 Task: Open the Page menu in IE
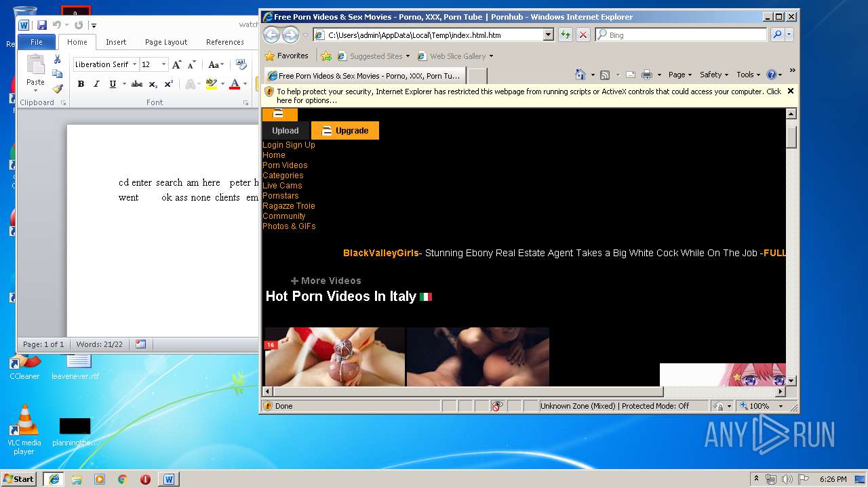(680, 75)
